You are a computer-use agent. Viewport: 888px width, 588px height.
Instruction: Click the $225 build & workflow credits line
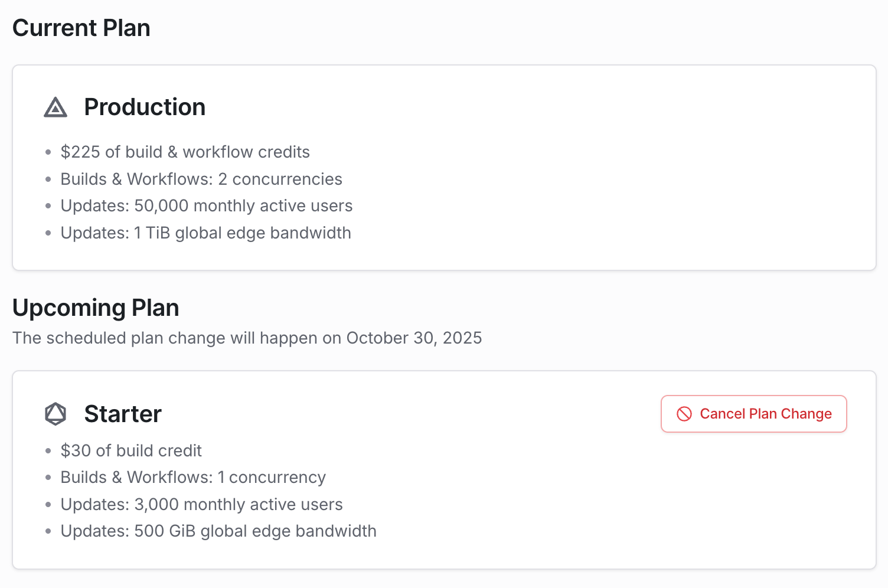pyautogui.click(x=185, y=152)
